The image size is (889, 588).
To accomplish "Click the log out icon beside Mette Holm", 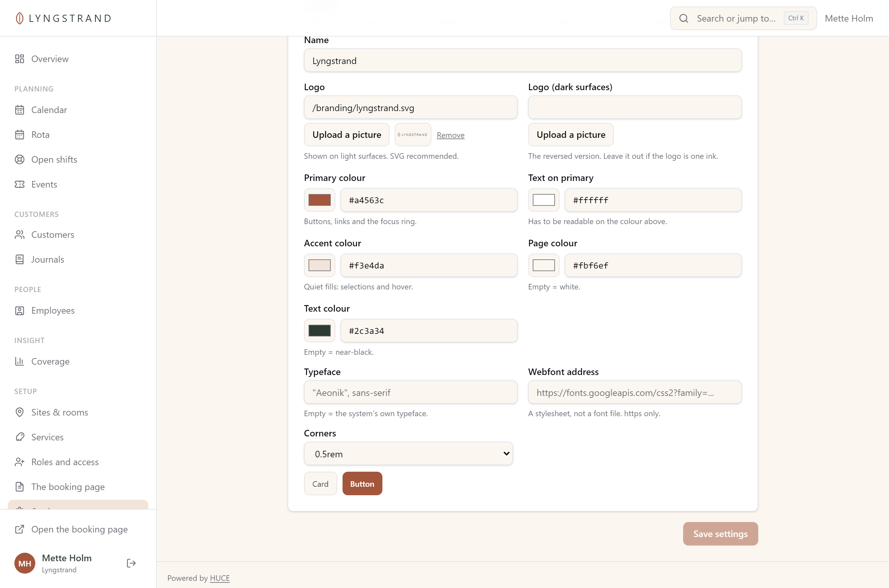I will 131,563.
